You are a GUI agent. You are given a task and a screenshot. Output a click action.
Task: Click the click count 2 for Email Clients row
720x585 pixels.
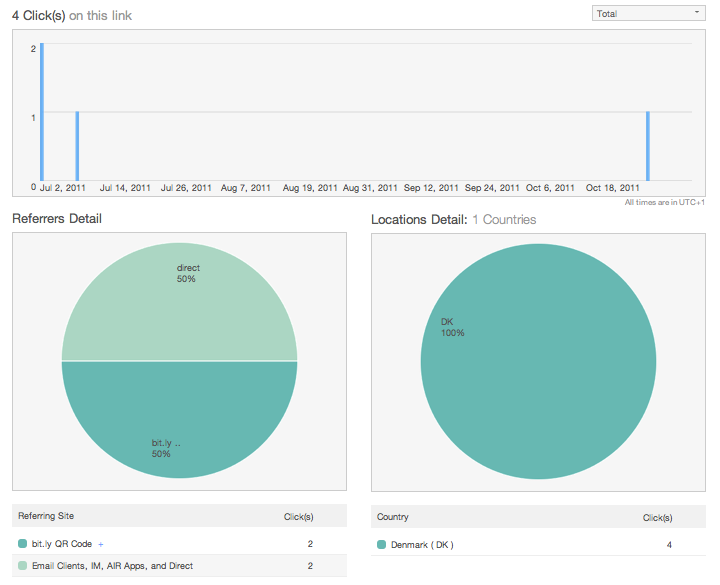[x=310, y=566]
